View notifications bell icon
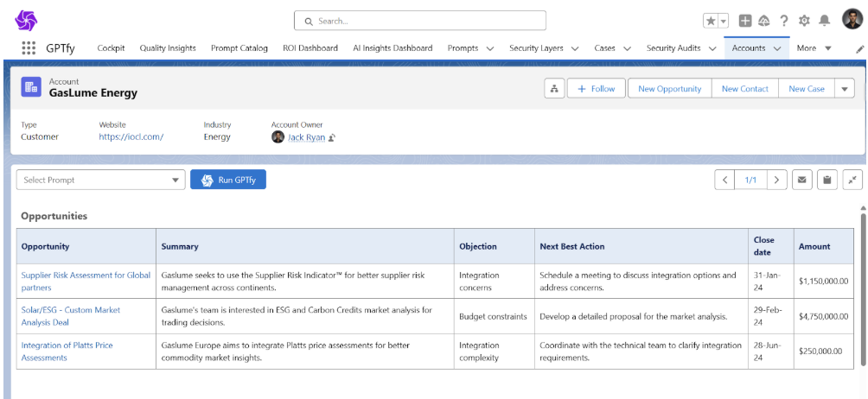This screenshot has width=868, height=399. point(825,21)
